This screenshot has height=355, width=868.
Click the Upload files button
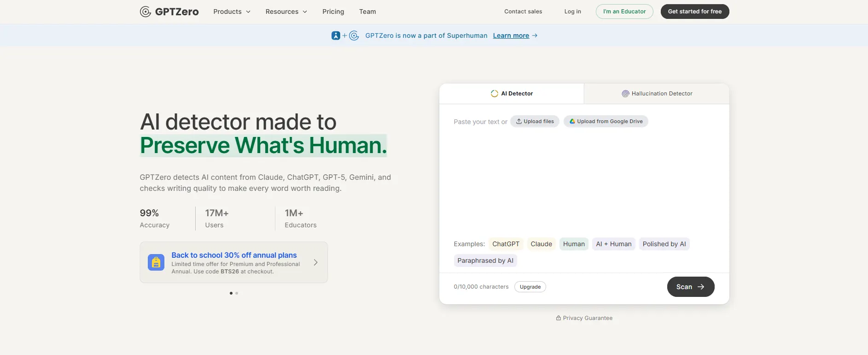(x=535, y=121)
